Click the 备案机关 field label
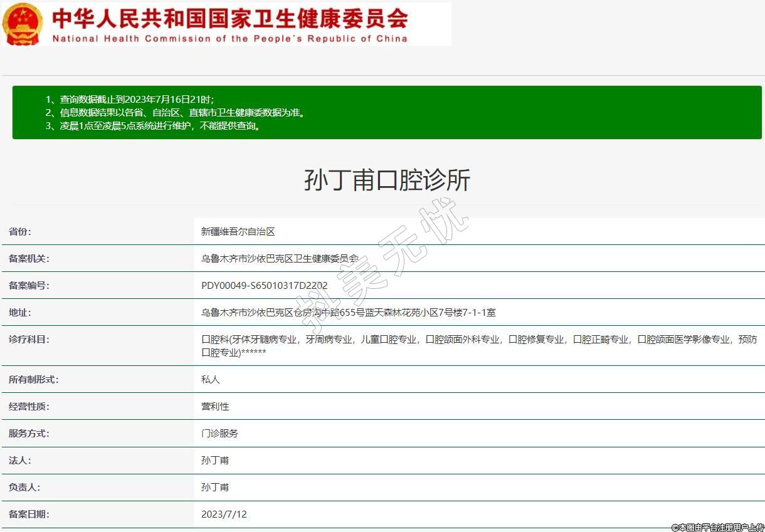 29,259
